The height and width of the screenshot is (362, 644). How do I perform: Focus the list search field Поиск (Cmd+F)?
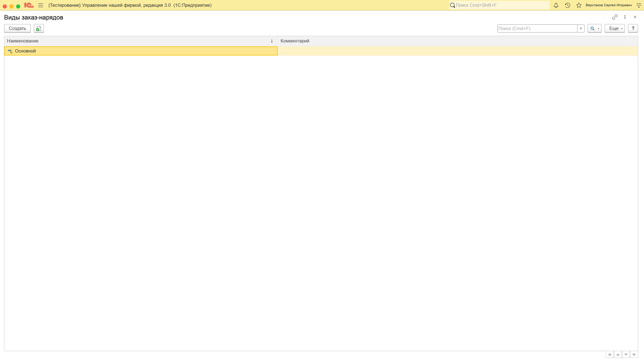pyautogui.click(x=537, y=28)
